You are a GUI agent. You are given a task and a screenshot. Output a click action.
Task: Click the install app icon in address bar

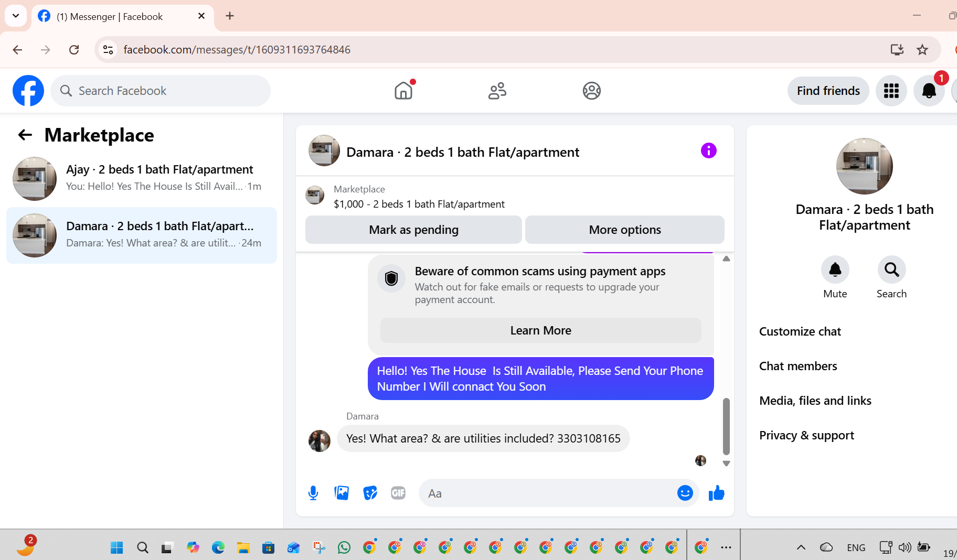(x=897, y=50)
